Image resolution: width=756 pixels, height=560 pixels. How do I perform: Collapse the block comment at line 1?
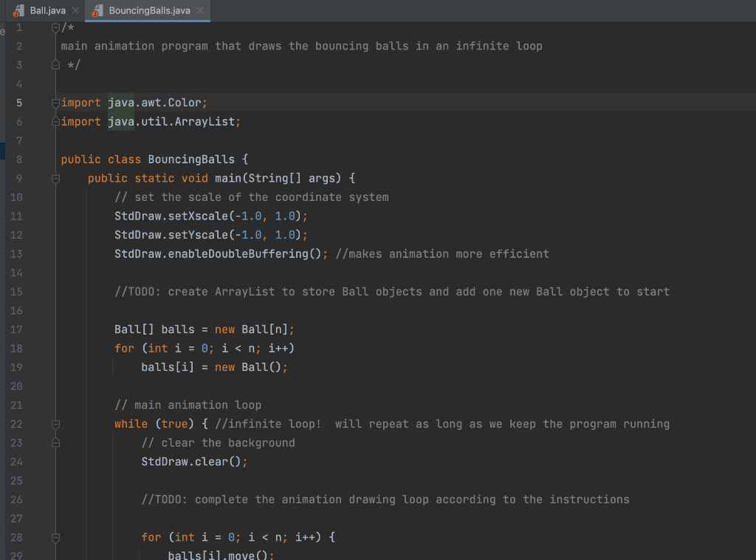(55, 27)
